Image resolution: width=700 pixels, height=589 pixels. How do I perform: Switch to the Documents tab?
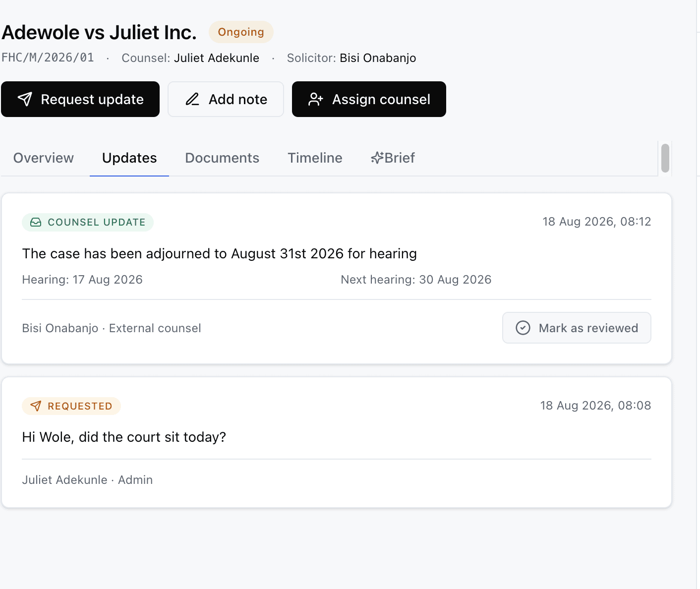tap(222, 158)
